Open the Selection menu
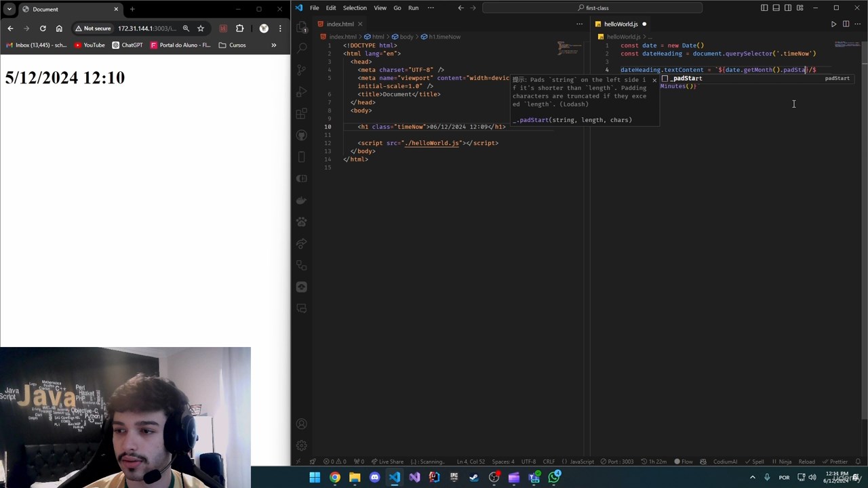868x488 pixels. [355, 7]
